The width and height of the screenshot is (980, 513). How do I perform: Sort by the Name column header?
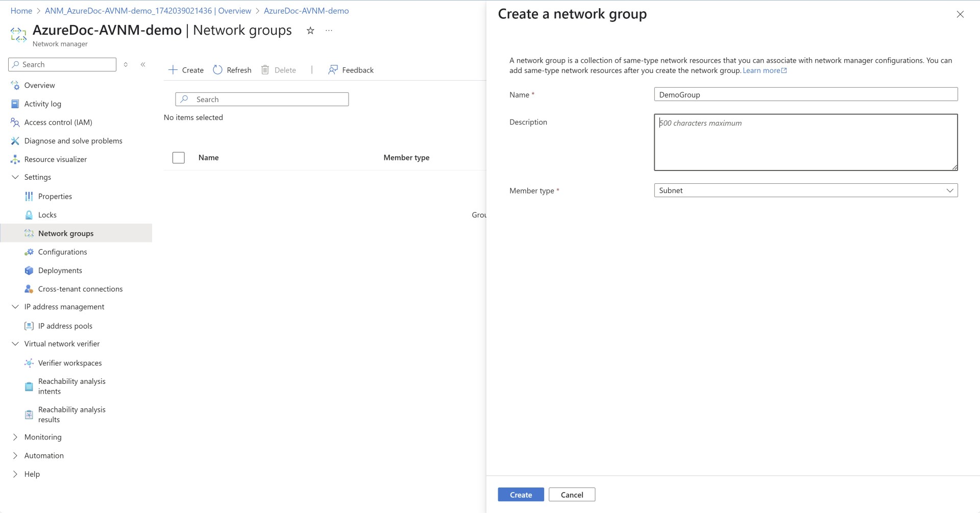208,158
